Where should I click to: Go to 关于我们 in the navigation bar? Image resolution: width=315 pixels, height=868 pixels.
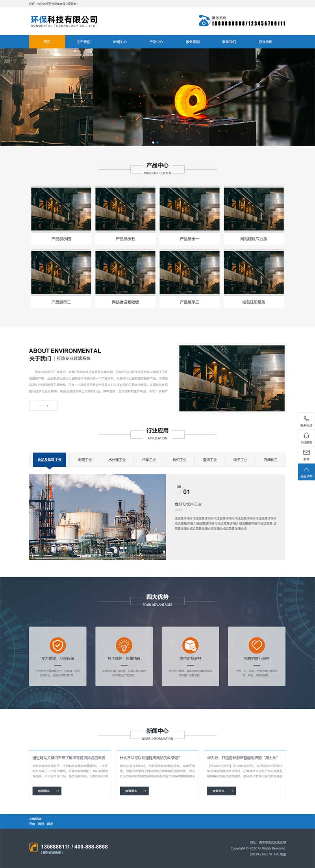click(83, 42)
